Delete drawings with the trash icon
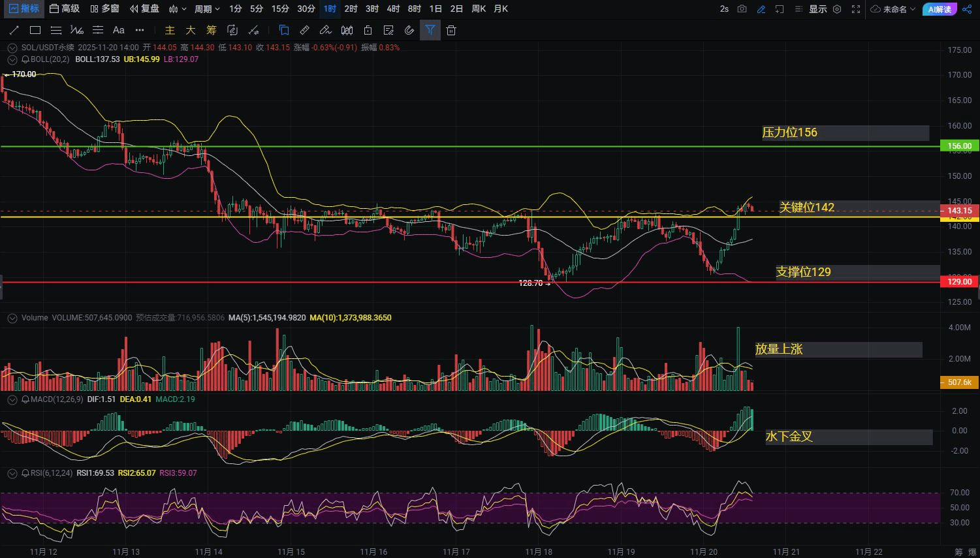This screenshot has width=980, height=558. [x=450, y=30]
